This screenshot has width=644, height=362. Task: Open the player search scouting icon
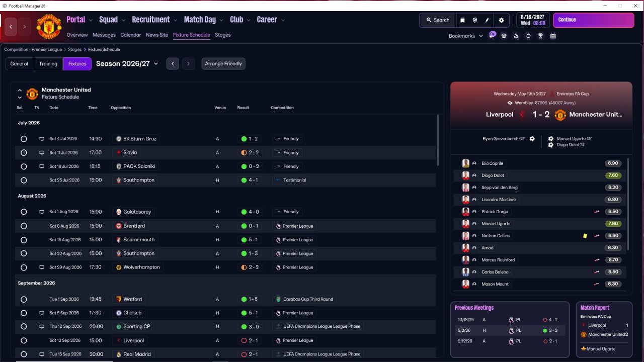click(516, 36)
